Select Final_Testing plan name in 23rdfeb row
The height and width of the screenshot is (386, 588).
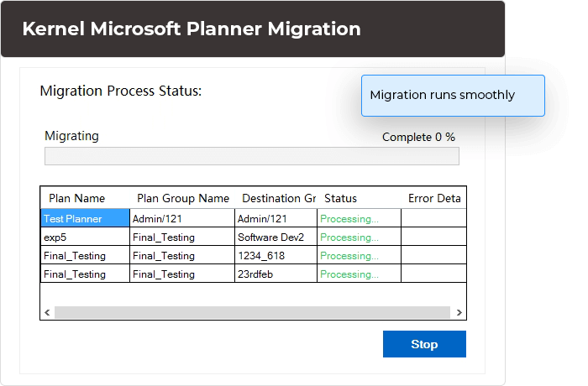click(85, 274)
